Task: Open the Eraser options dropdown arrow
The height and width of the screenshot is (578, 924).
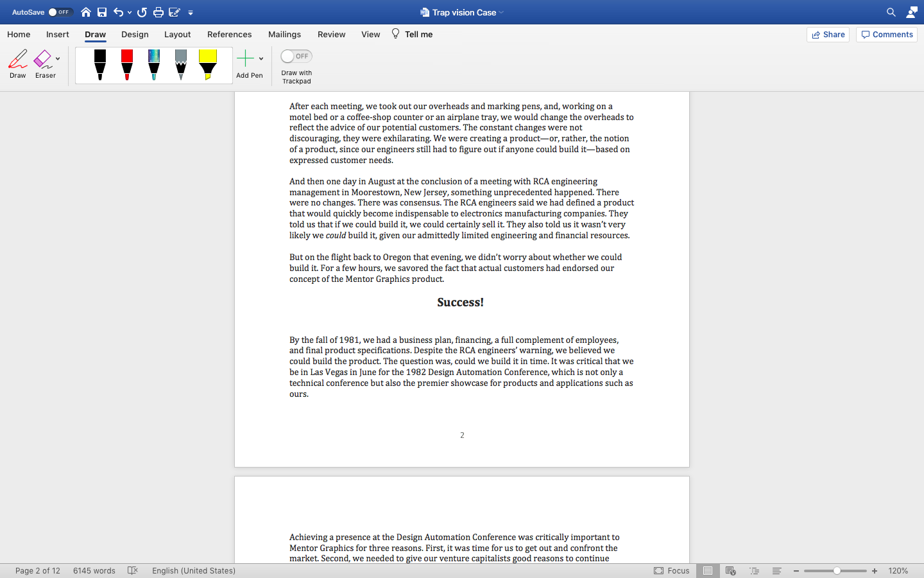Action: pos(58,59)
